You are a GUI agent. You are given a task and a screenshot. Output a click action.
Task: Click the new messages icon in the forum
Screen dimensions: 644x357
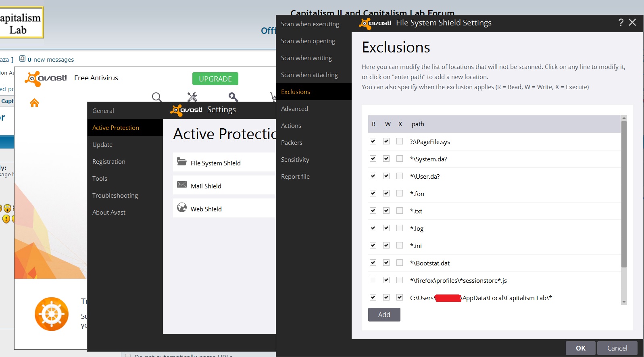pyautogui.click(x=23, y=58)
